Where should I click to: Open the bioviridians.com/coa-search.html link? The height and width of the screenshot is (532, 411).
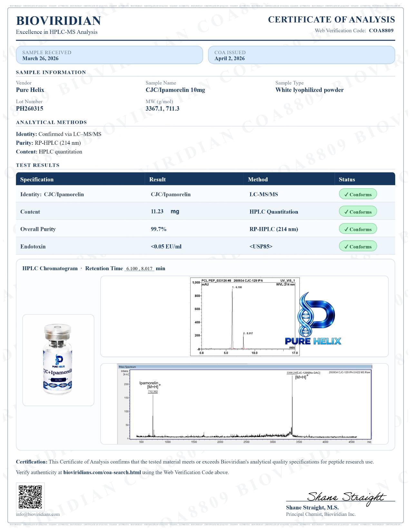102,473
